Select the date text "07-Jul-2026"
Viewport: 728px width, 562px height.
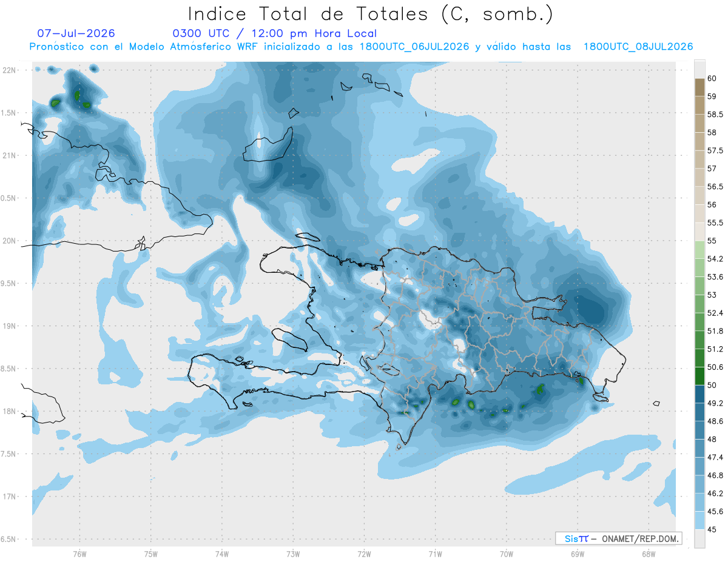point(76,34)
